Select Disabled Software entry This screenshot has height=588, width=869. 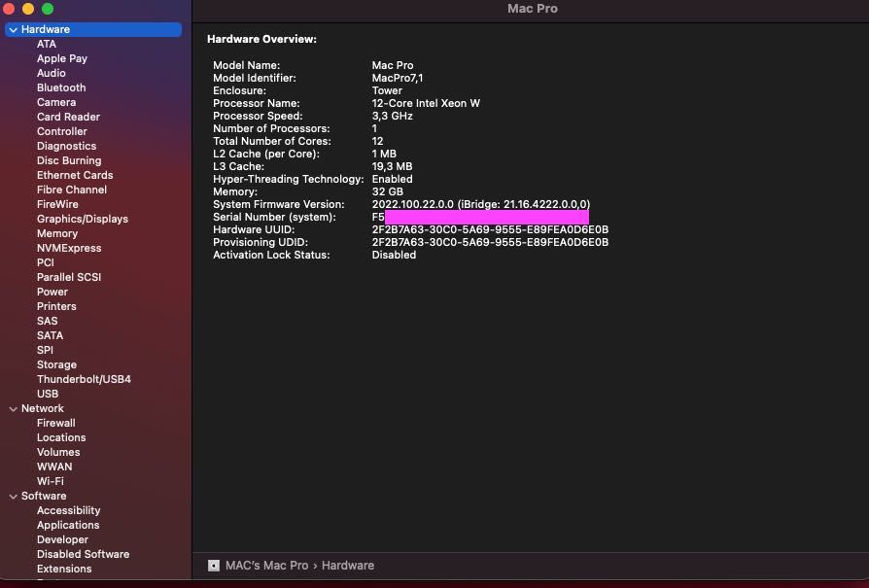pyautogui.click(x=84, y=554)
